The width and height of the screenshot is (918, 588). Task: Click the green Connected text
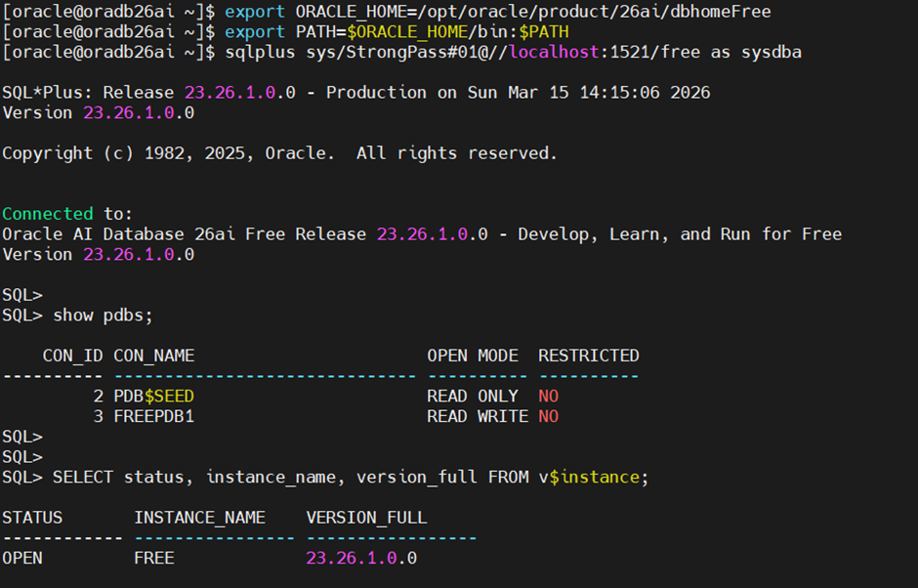coord(48,214)
